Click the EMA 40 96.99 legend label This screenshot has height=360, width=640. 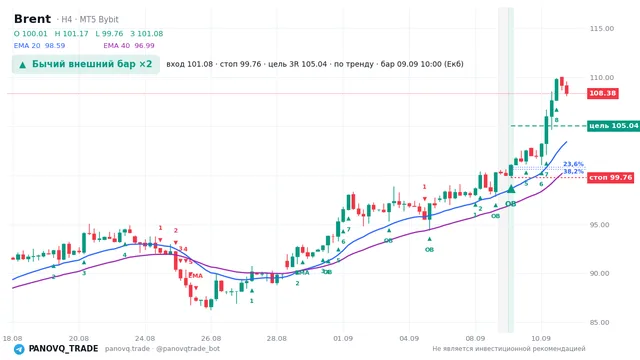(x=129, y=46)
